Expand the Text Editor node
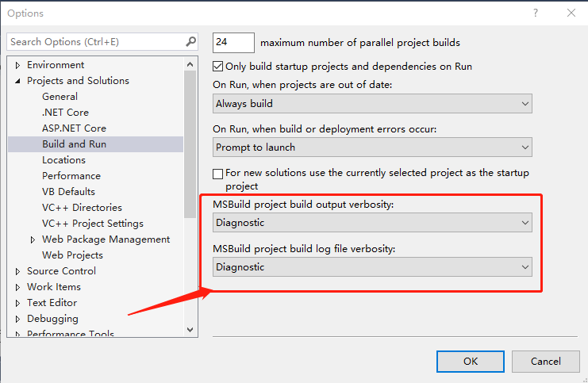This screenshot has height=383, width=588. click(x=17, y=303)
